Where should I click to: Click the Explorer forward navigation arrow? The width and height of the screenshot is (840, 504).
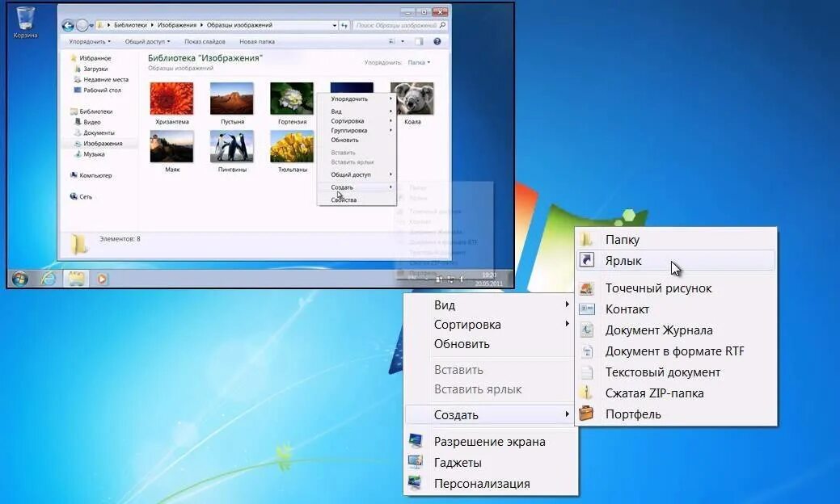pyautogui.click(x=82, y=25)
